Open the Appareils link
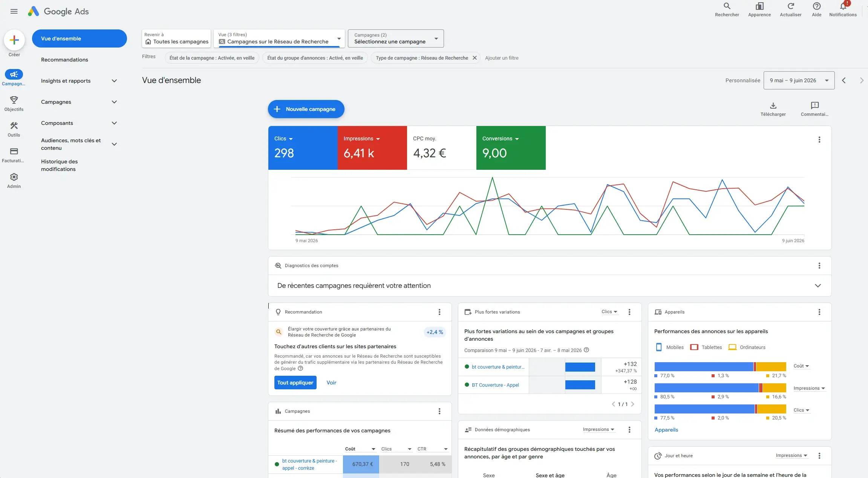Image resolution: width=868 pixels, height=478 pixels. click(x=666, y=430)
